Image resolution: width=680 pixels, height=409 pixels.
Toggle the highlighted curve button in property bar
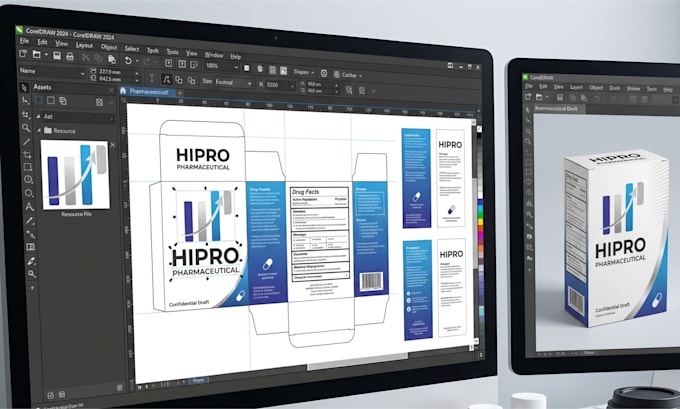pos(167,79)
